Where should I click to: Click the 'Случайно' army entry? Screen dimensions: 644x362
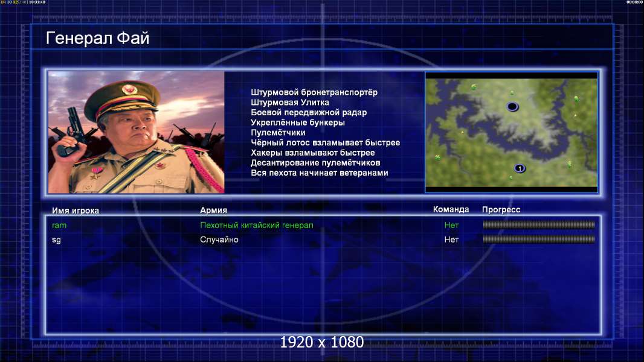click(x=219, y=240)
